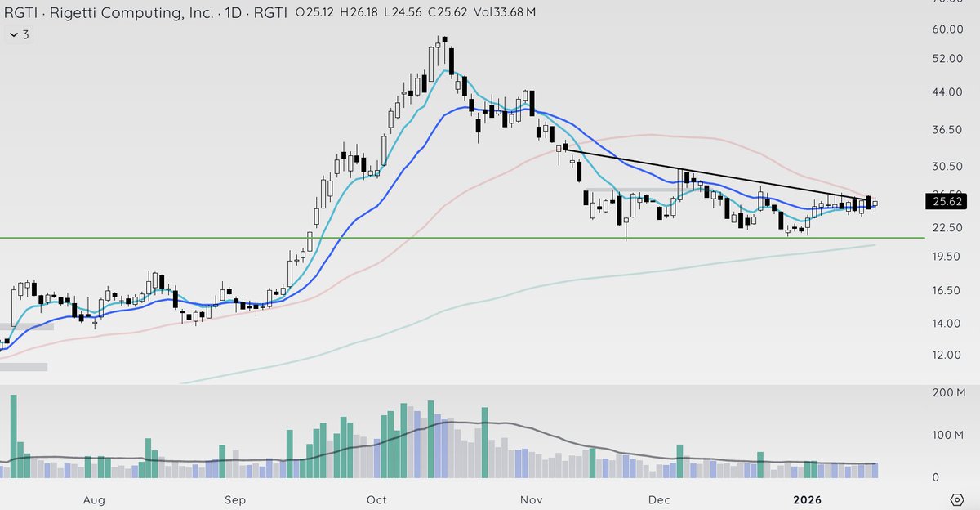
Task: Click the 100 M volume axis label
Action: [x=948, y=434]
